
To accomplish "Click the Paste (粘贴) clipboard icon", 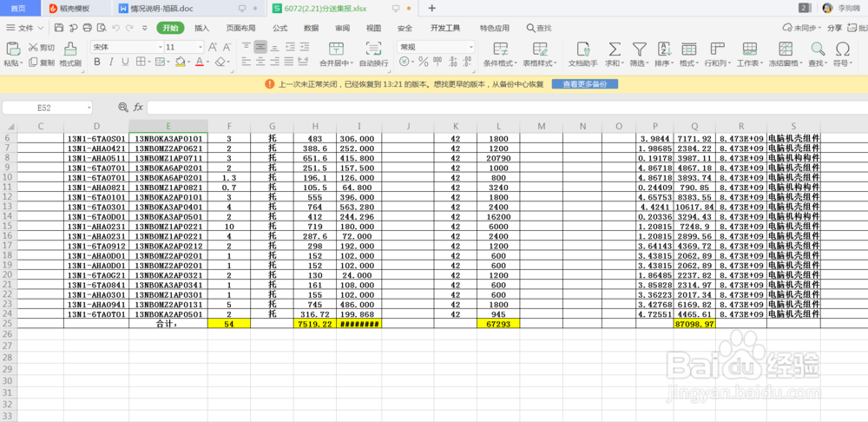I will tap(13, 49).
